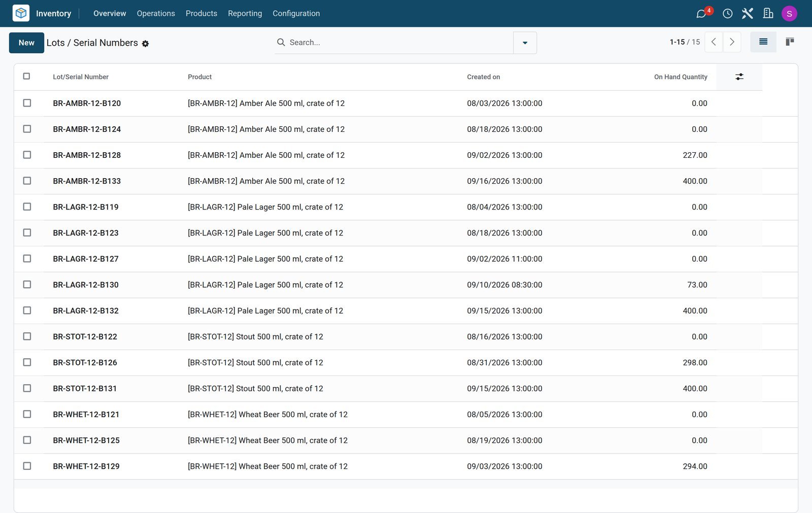Check the BR-AMBR-12-B128 row checkbox
This screenshot has height=513, width=812.
27,155
